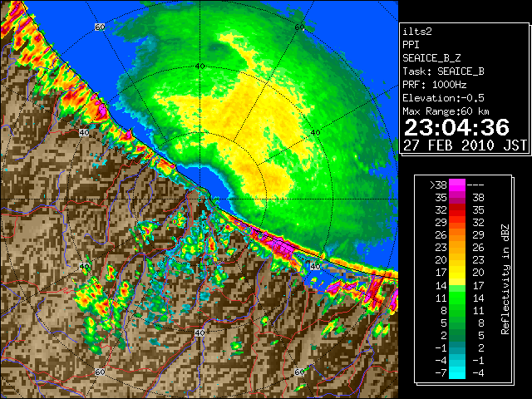
Task: Click the 'Task: SEAICE_B' line
Action: tap(443, 71)
